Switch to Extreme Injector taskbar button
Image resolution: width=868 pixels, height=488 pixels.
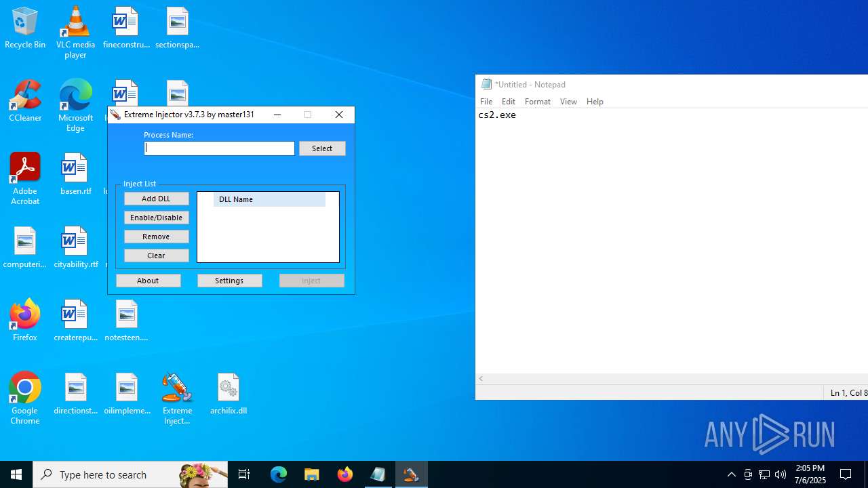(412, 474)
